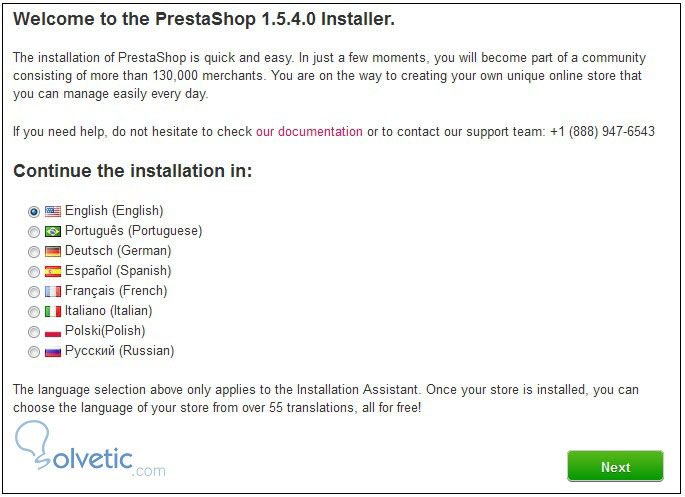Select the Polski radio button
The image size is (685, 497).
[35, 332]
